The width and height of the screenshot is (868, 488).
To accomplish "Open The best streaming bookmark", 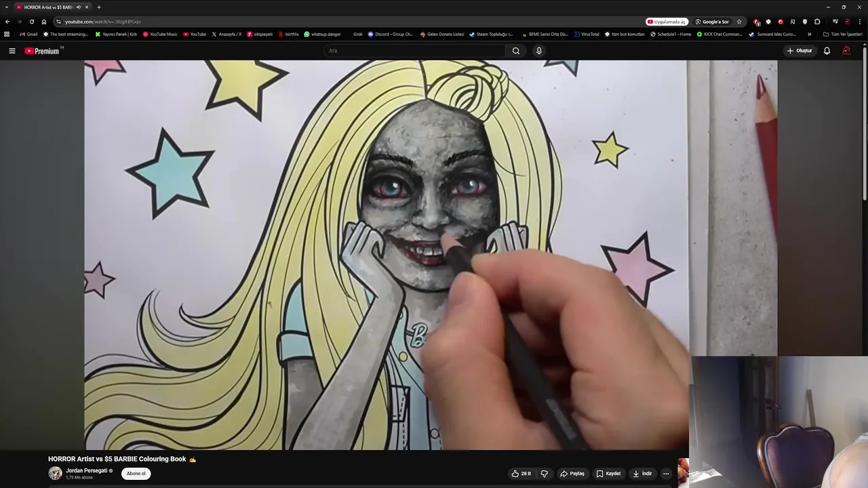I will 66,34.
